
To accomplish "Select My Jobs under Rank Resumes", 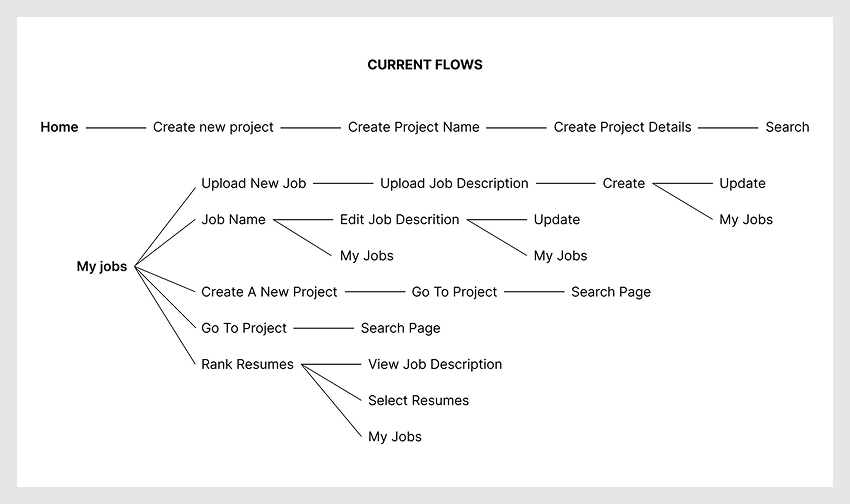I will click(x=395, y=436).
